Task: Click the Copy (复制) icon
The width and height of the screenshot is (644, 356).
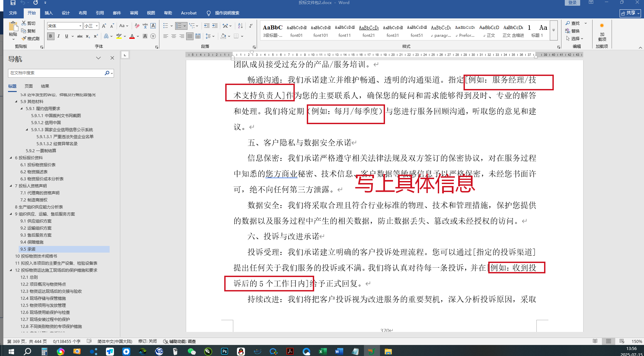Action: [x=24, y=31]
